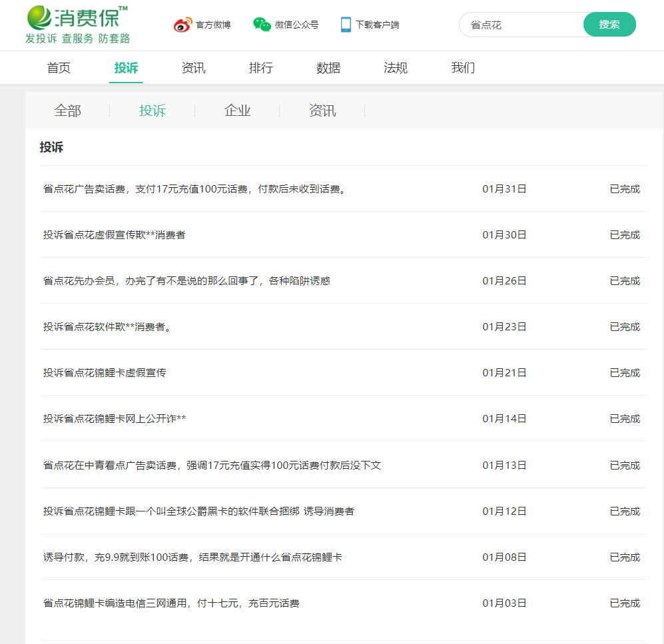Focus the search field containing 省点花
The width and height of the screenshot is (664, 644).
[x=521, y=25]
